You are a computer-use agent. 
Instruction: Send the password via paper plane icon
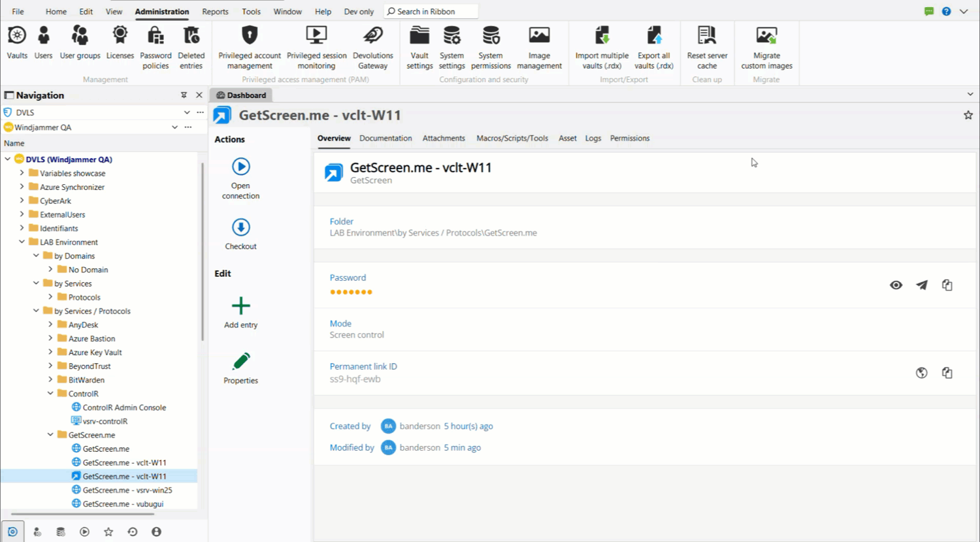coord(921,285)
